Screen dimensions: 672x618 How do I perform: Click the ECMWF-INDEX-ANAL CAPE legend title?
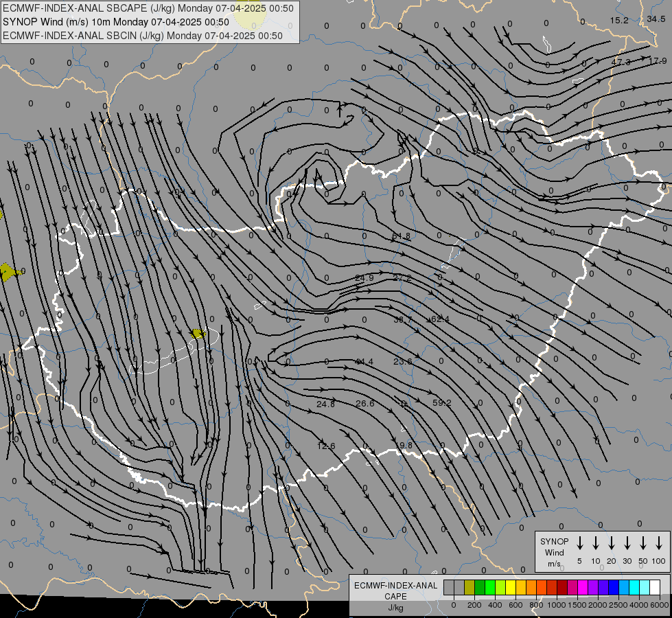click(395, 591)
